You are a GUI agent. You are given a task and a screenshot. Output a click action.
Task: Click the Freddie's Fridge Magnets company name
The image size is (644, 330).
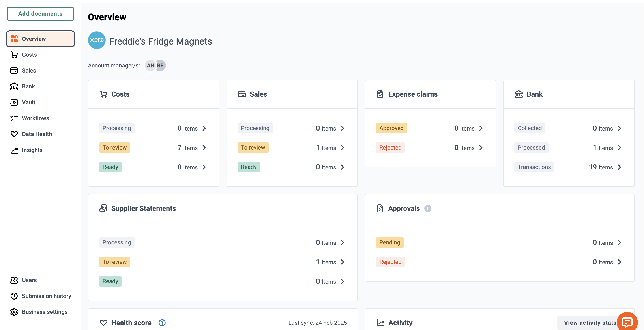tap(161, 41)
